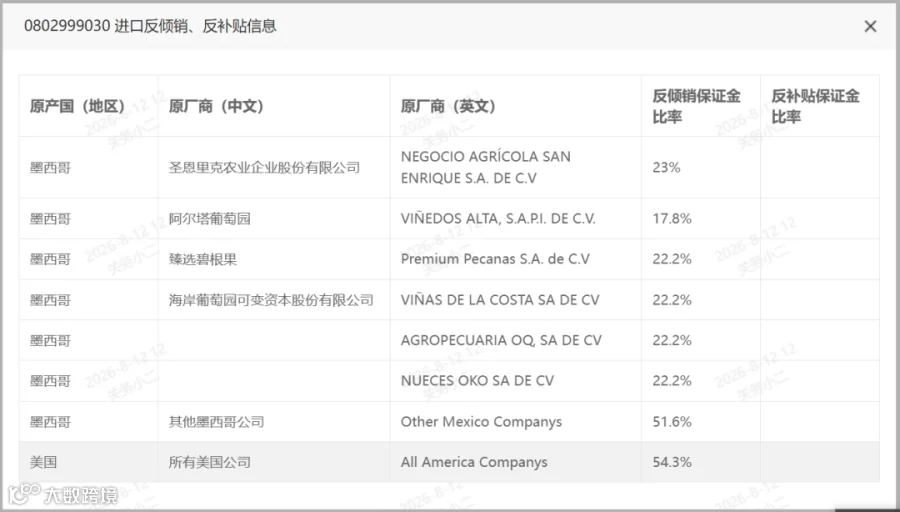Close the anti-dumping info dialog
Viewport: 900px width, 512px height.
(870, 26)
